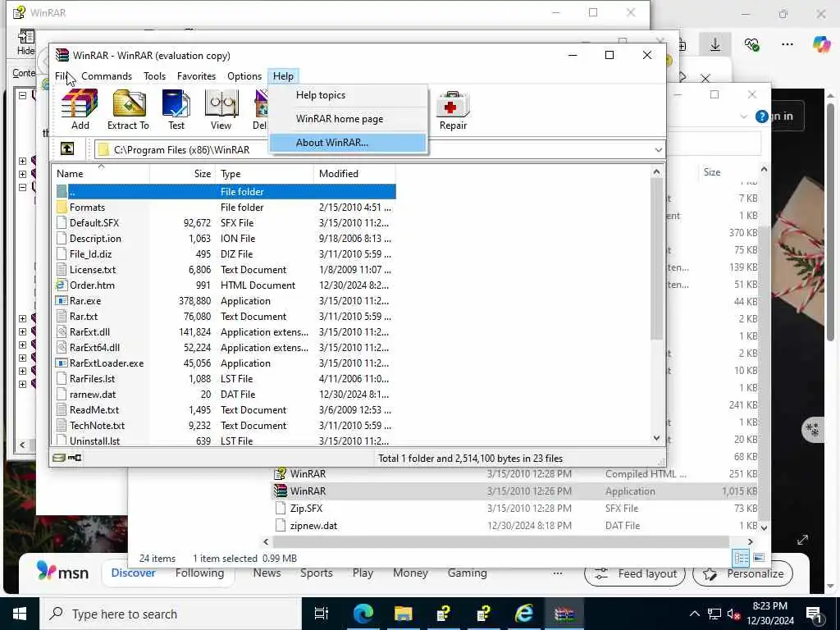Select the License.txt row

[x=225, y=269]
